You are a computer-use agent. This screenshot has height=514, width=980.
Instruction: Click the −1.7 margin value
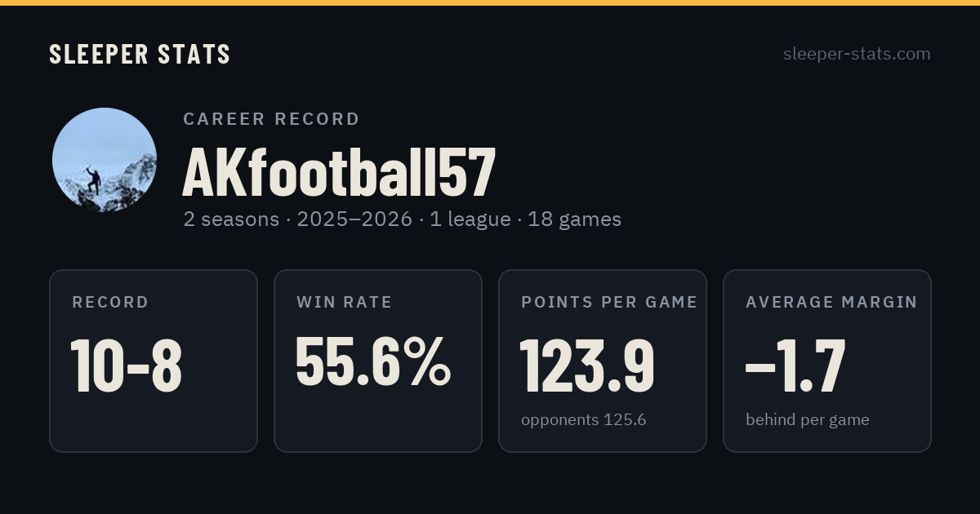(795, 366)
